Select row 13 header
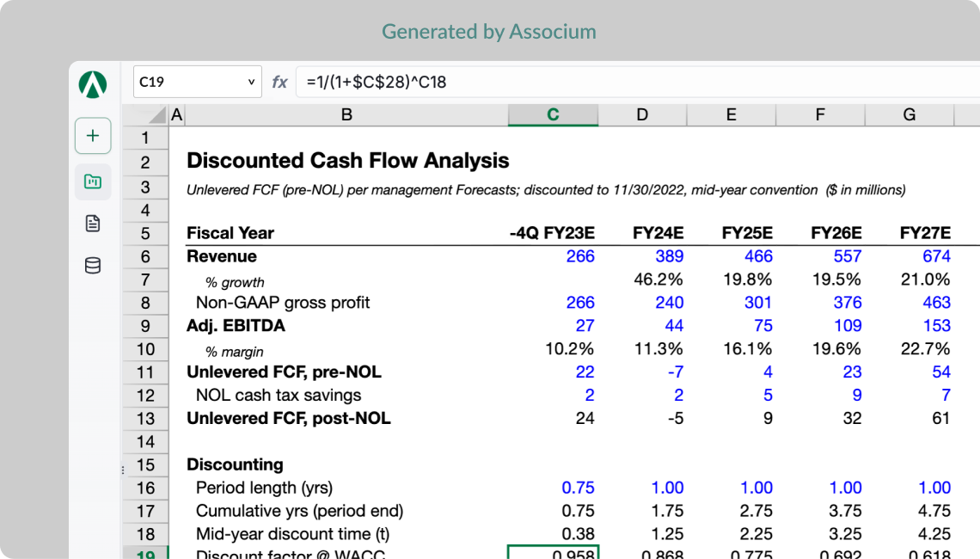Screen dimensions: 980x559 point(145,419)
